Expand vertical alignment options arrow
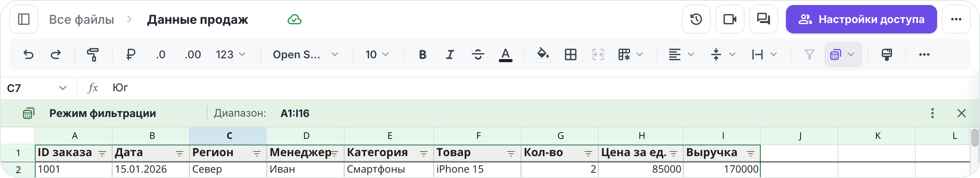 (x=732, y=54)
